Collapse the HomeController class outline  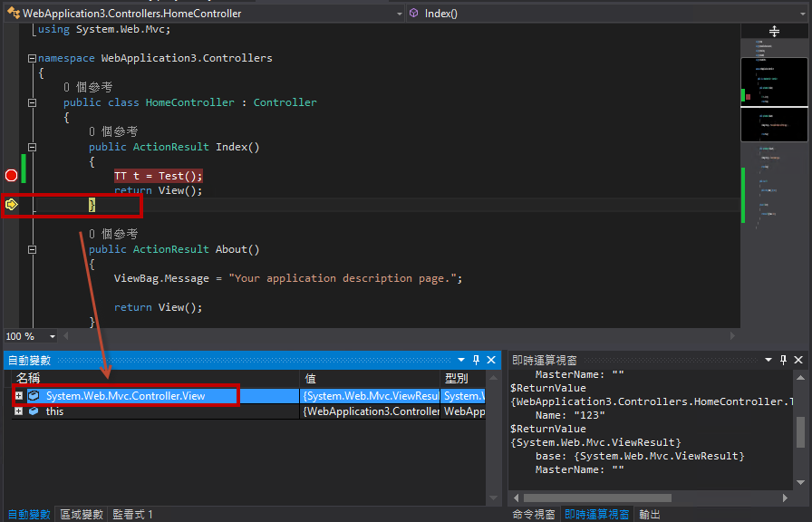point(32,103)
